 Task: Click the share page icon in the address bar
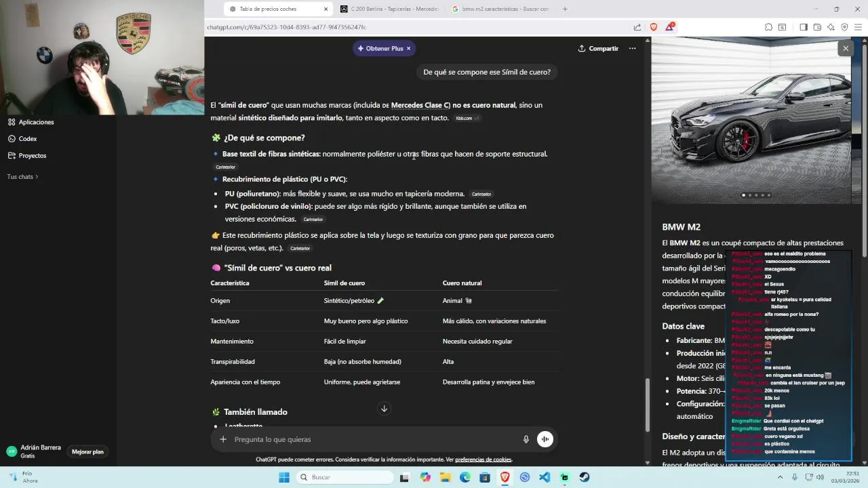point(637,27)
